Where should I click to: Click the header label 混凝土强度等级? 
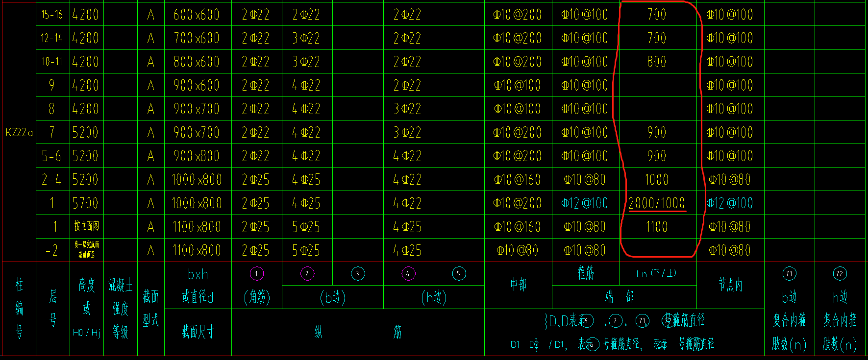coord(121,309)
